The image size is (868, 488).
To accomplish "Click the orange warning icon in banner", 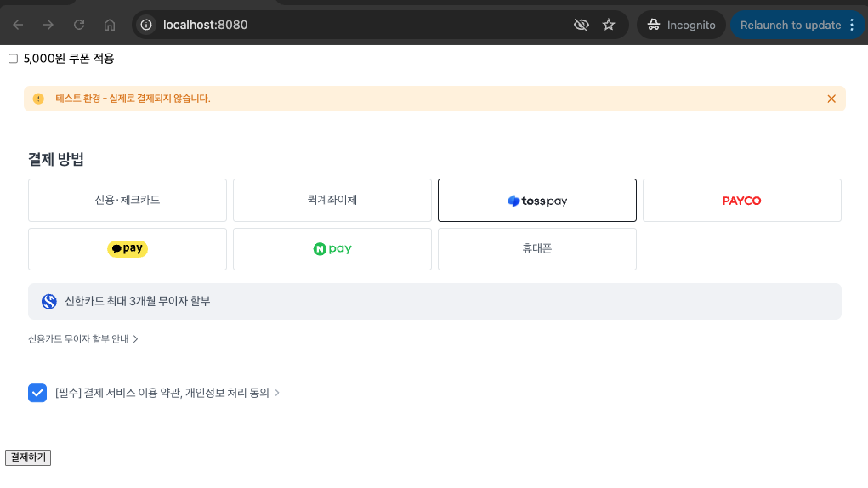I will click(x=38, y=99).
